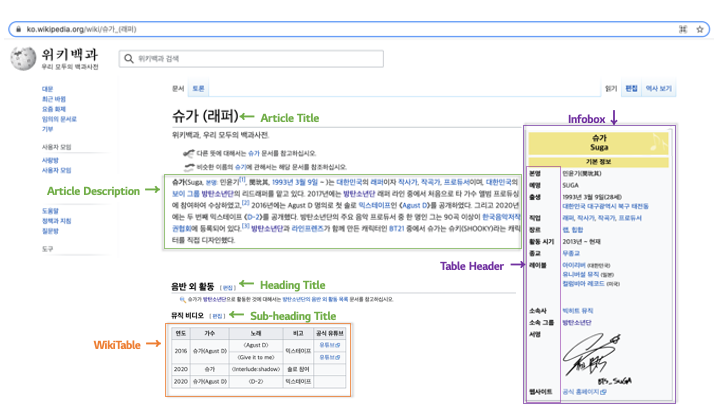
Task: Open 도움말 in the sidebar
Action: [50, 211]
